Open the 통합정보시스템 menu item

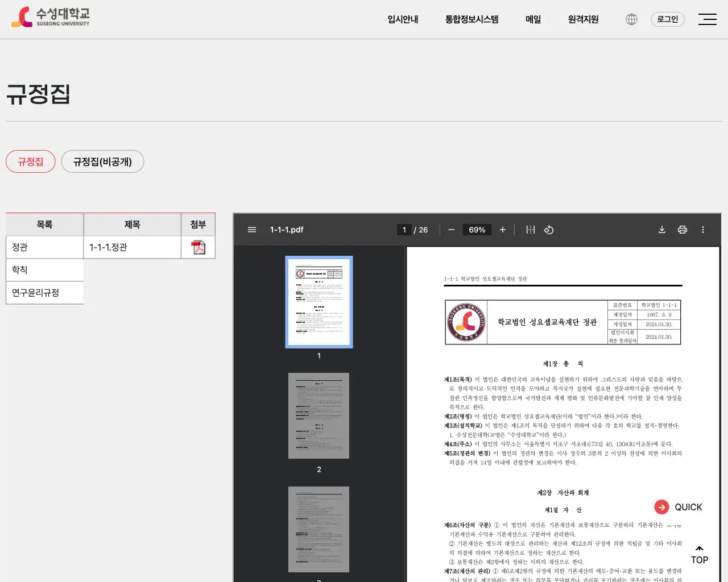coord(471,19)
